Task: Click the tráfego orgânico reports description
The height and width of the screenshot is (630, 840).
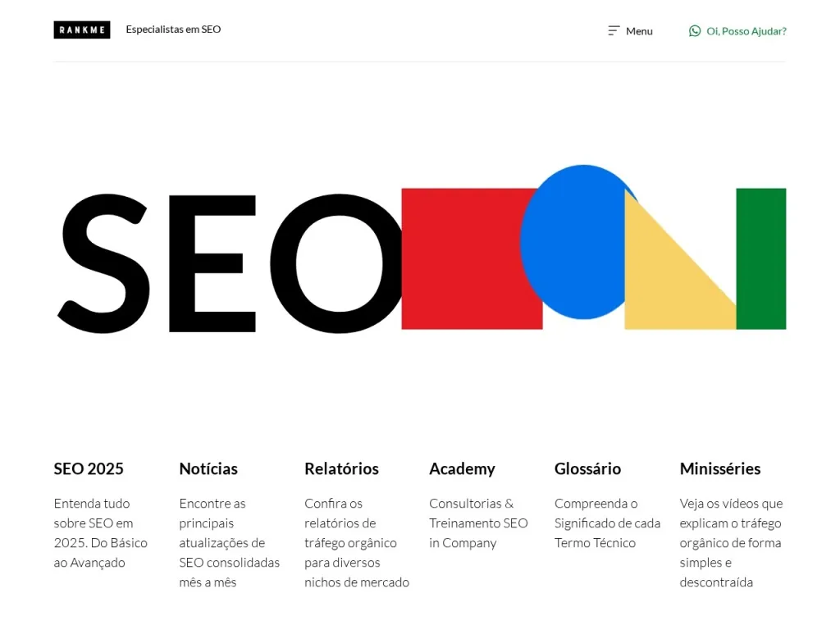Action: pos(357,543)
